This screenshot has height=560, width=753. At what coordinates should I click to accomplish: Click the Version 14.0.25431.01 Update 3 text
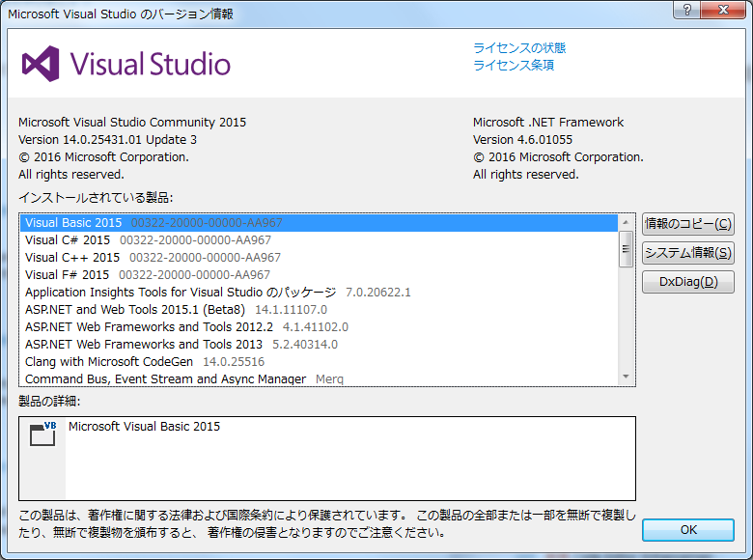point(107,140)
